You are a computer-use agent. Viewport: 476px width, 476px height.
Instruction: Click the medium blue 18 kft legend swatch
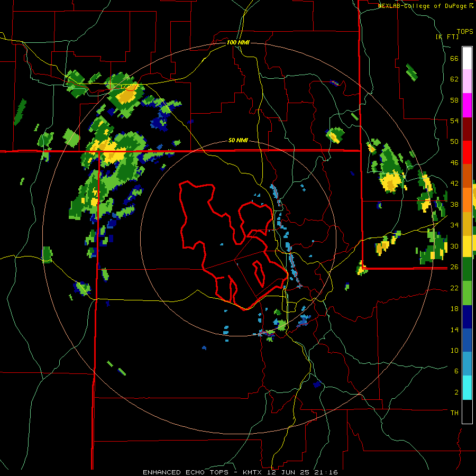467,340
